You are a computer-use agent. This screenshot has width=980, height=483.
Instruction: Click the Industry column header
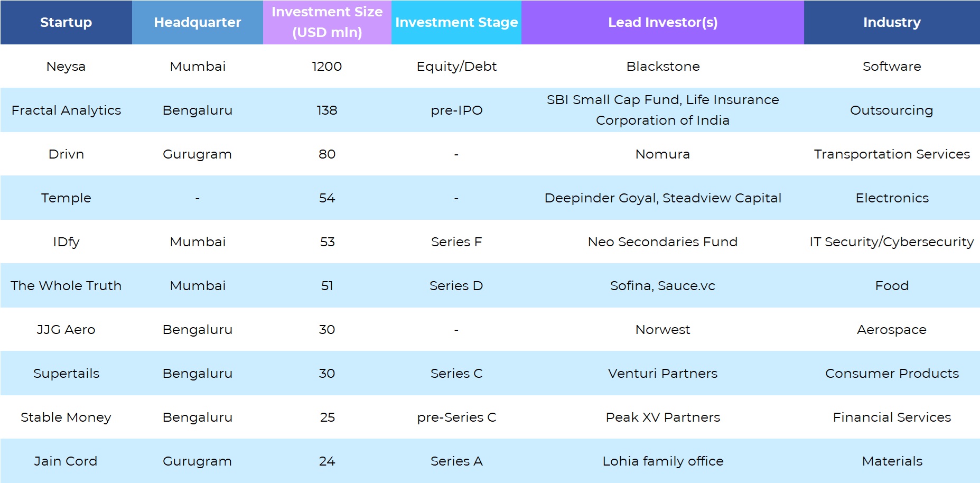tap(892, 22)
